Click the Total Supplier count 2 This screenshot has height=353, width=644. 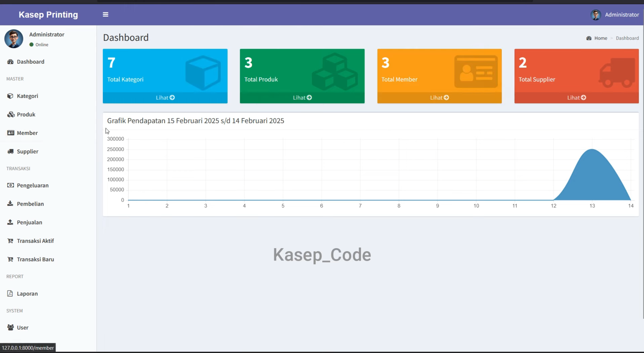pyautogui.click(x=523, y=63)
